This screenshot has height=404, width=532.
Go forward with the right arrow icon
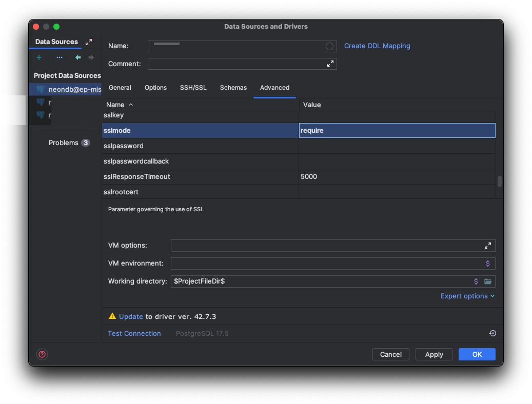(x=91, y=57)
